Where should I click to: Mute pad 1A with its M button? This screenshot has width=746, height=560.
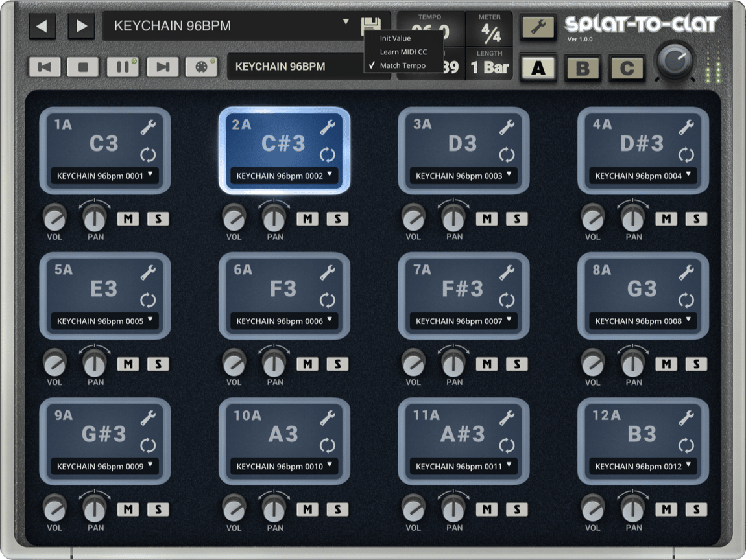point(128,219)
